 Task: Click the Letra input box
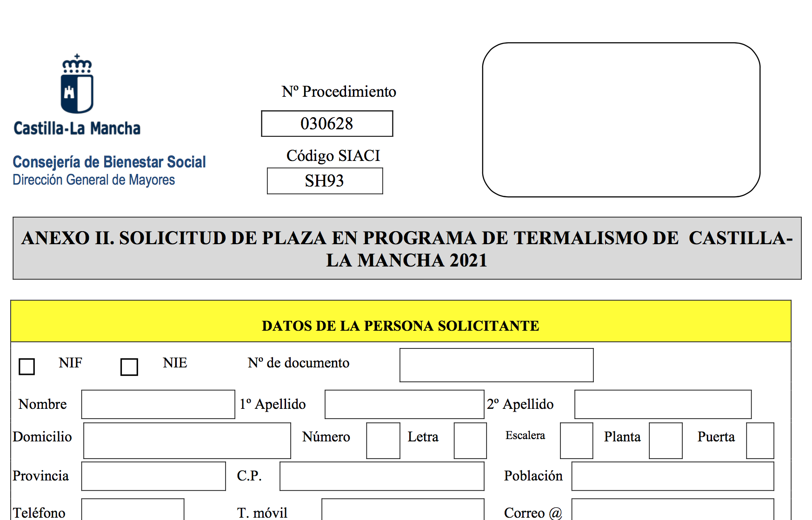[470, 440]
